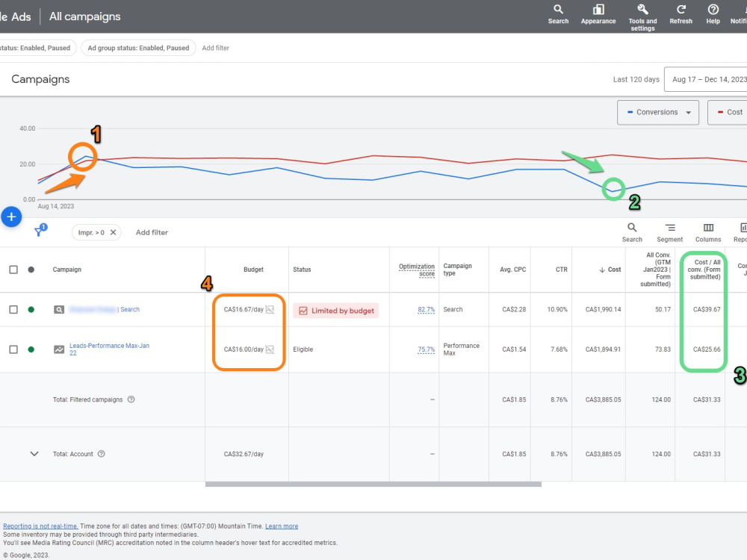Sort by Optimization score column header
This screenshot has height=560, width=747.
point(416,270)
